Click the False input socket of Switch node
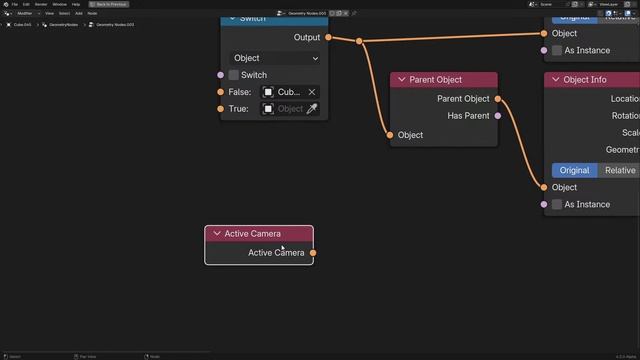Viewport: 640px width, 360px height. pyautogui.click(x=220, y=92)
